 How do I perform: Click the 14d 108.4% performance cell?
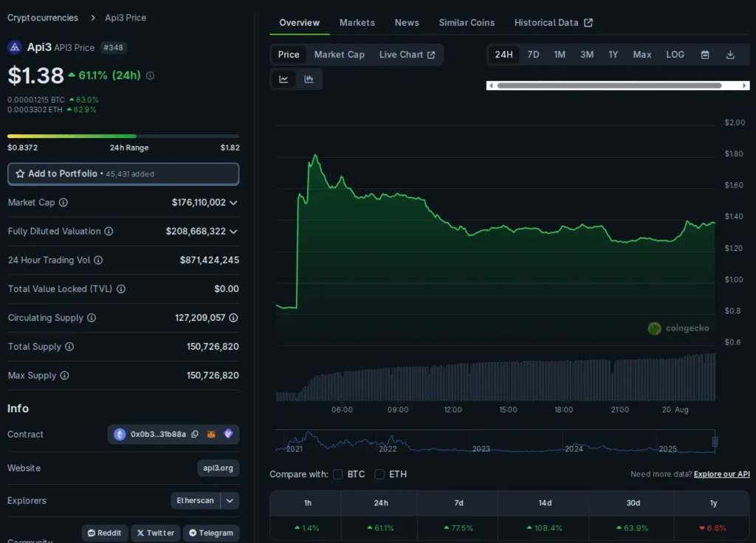click(x=544, y=528)
